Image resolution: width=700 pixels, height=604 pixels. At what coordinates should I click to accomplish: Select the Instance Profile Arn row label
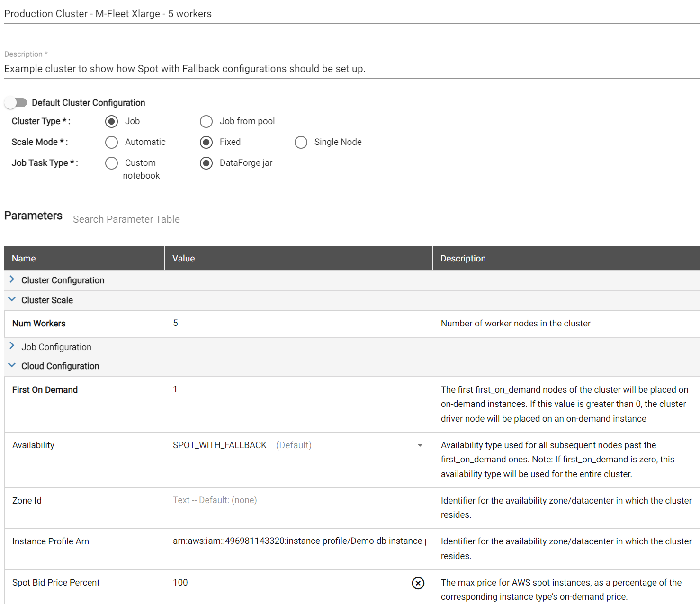point(51,541)
